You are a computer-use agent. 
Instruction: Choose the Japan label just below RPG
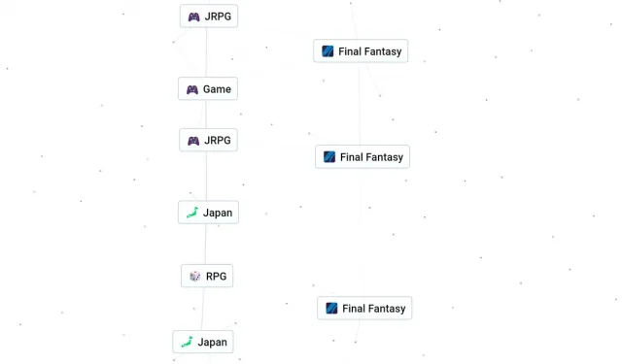[212, 343]
